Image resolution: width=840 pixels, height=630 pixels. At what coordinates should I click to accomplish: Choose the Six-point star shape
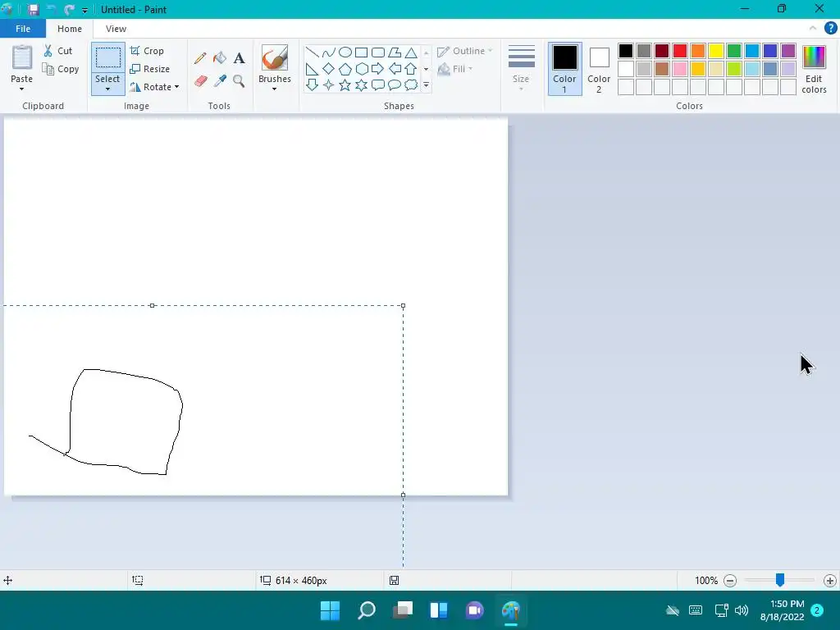[x=362, y=84]
